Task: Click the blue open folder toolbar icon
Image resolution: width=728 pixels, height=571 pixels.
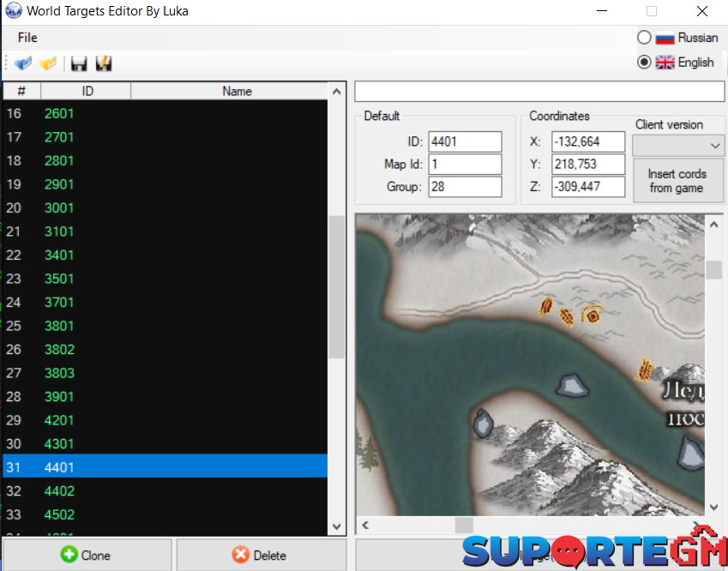Action: [x=23, y=63]
